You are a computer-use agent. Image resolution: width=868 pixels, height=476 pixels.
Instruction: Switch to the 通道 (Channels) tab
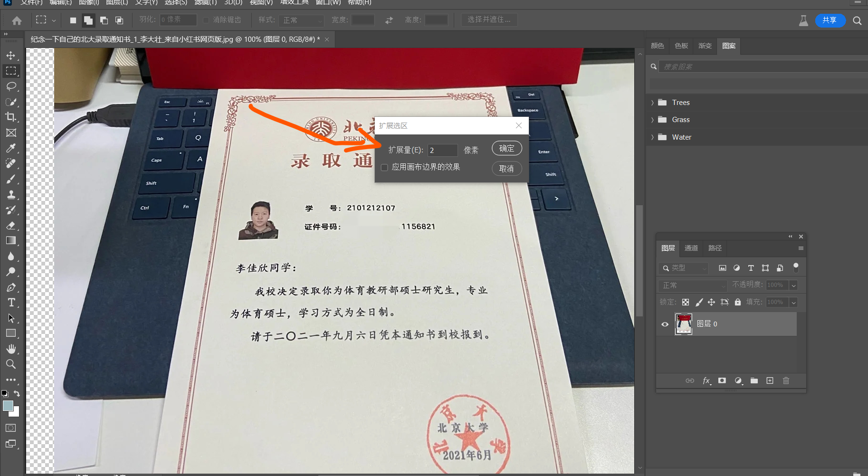coord(691,248)
